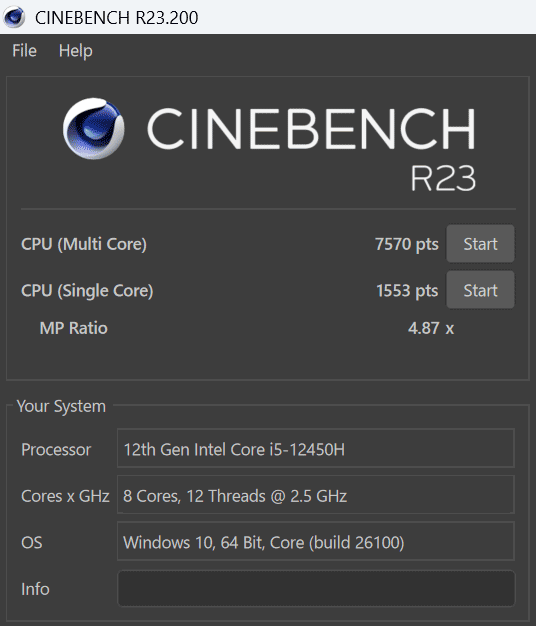Click the 7570 pts multi core score
The width and height of the screenshot is (536, 626).
(407, 244)
